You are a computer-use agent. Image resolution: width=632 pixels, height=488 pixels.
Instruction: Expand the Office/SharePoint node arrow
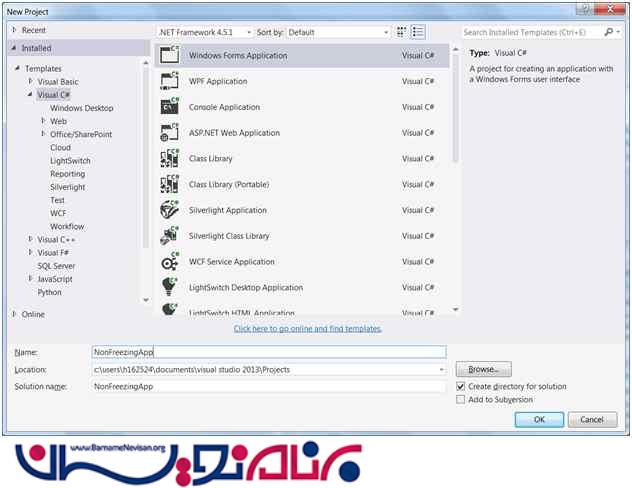(43, 134)
